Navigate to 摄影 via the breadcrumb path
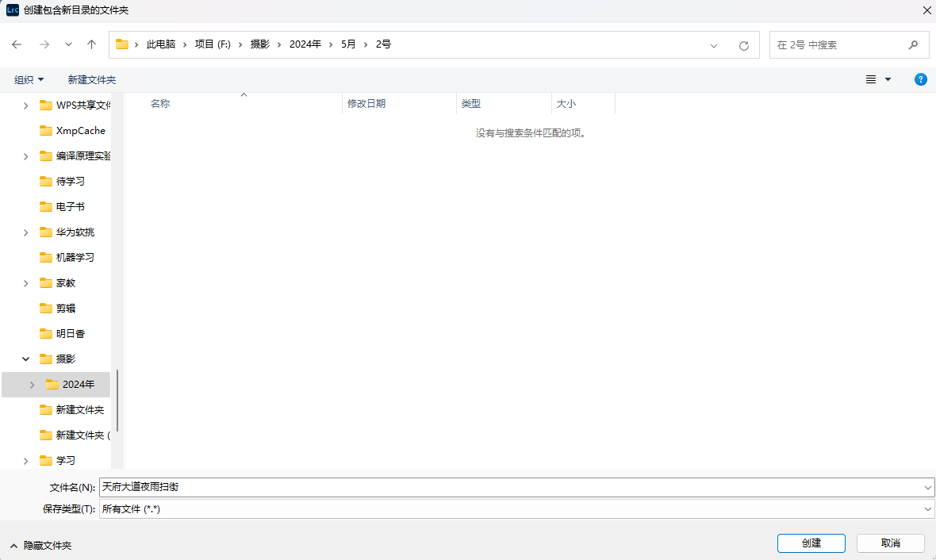The width and height of the screenshot is (936, 560). click(260, 44)
